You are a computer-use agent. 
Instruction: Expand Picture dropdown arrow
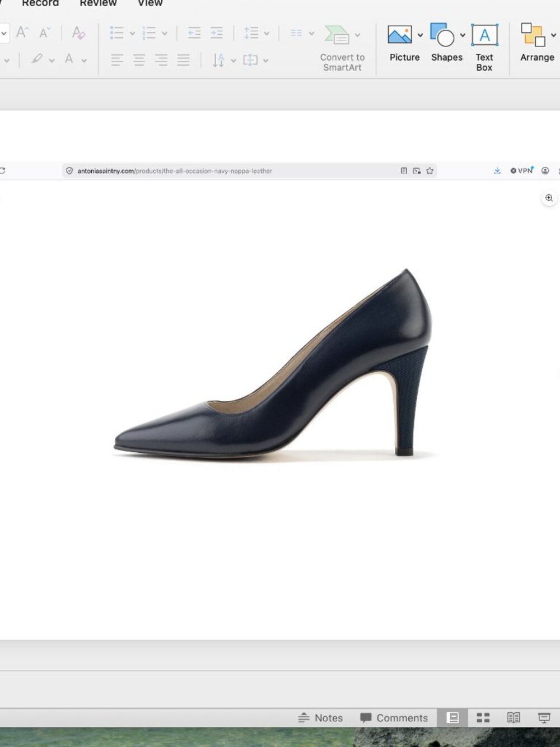tap(420, 35)
